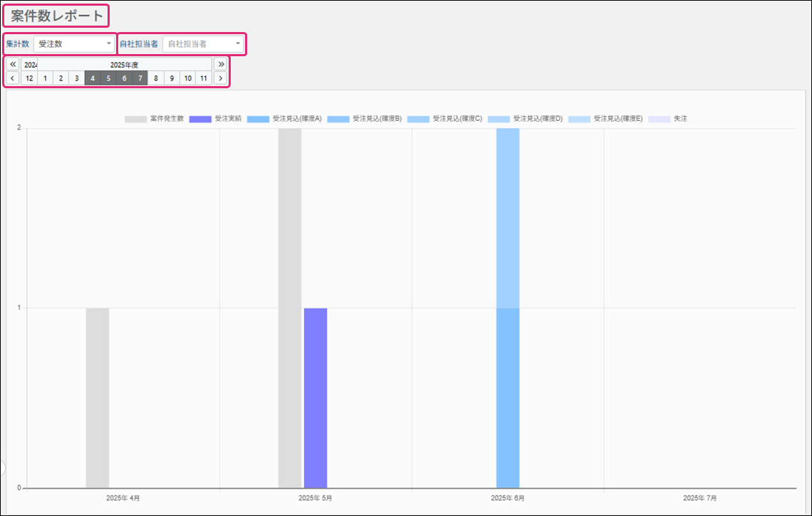Jump back one year with double-left arrow
Screen dimensions: 812x516
(13, 64)
